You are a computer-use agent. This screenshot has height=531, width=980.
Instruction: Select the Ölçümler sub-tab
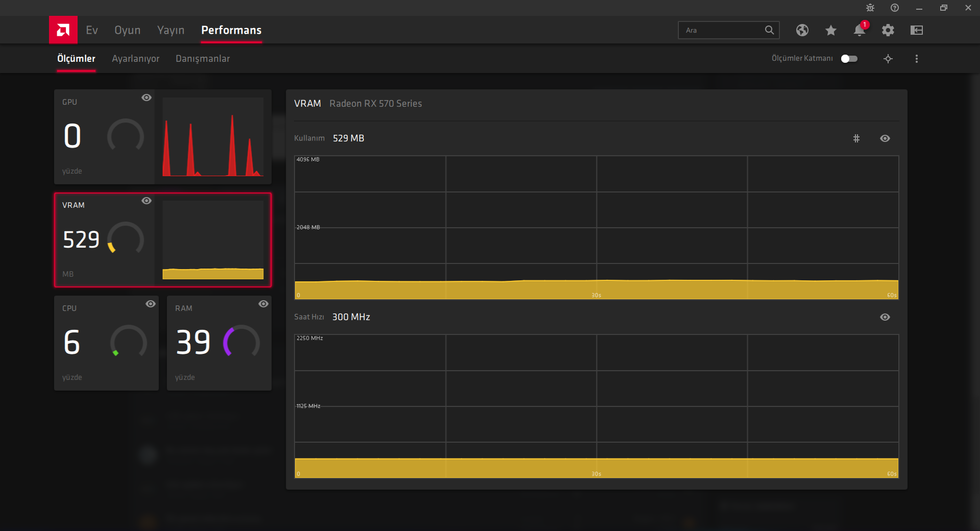pos(76,59)
